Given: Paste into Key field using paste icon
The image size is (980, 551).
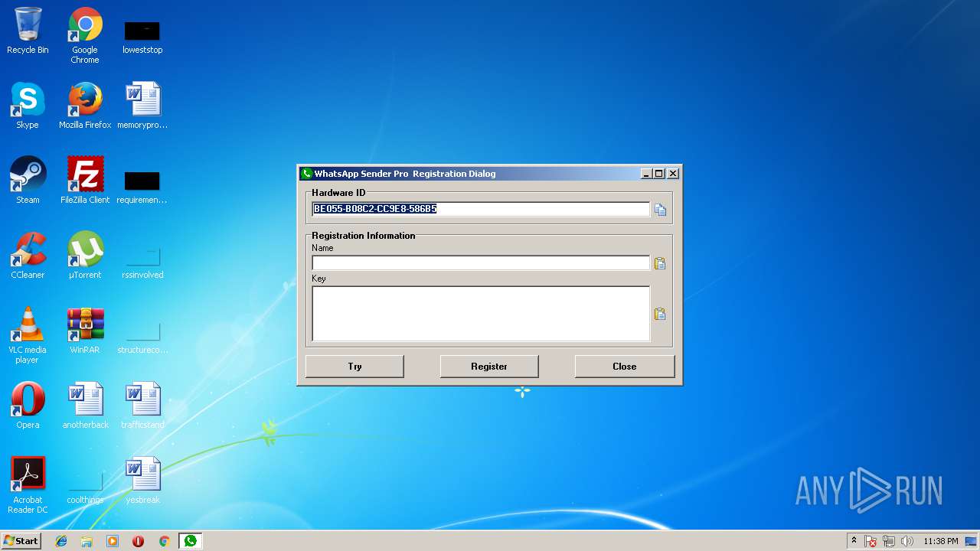Looking at the screenshot, I should point(659,314).
